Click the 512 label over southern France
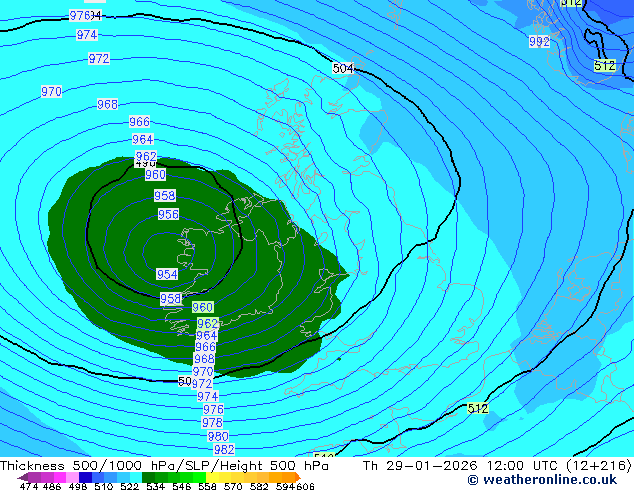 (478, 408)
